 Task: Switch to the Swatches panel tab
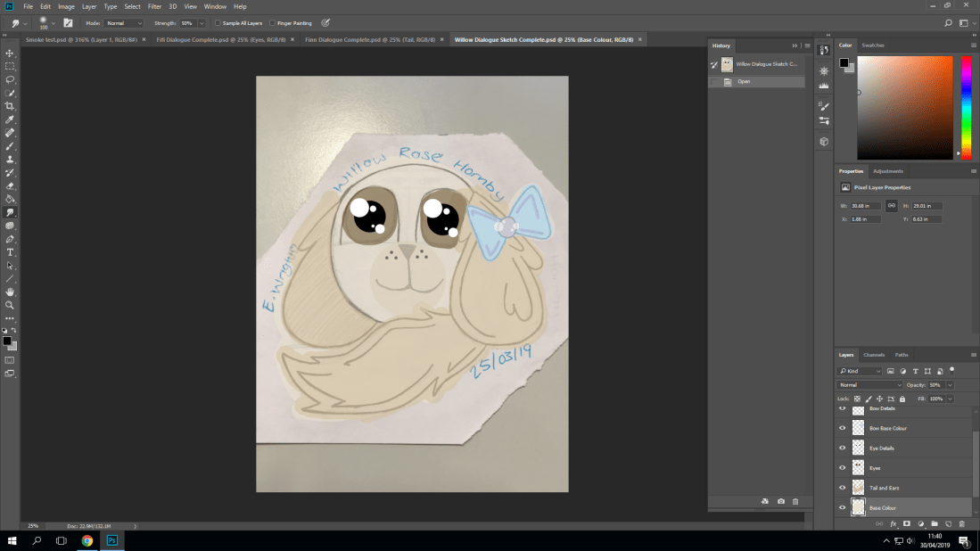tap(873, 45)
